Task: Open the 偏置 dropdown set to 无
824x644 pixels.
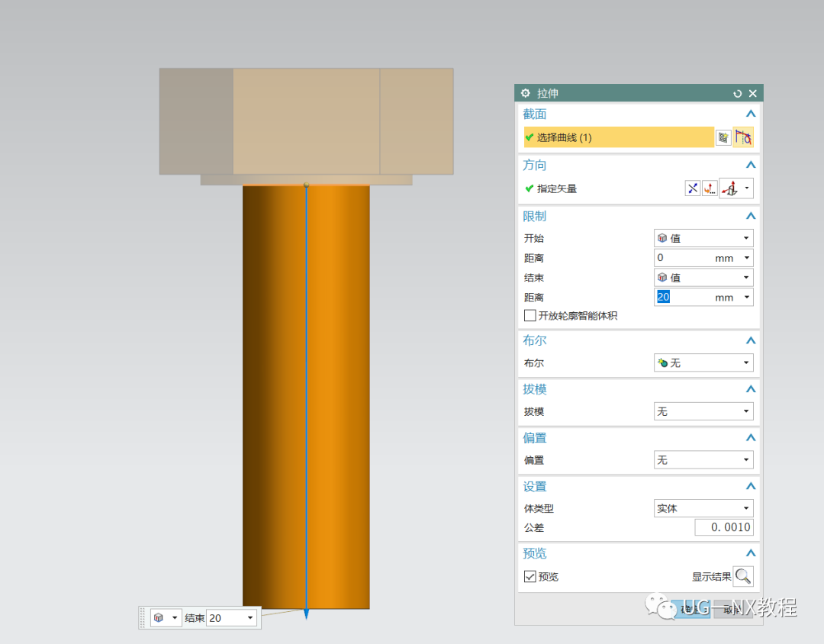Action: pos(703,460)
